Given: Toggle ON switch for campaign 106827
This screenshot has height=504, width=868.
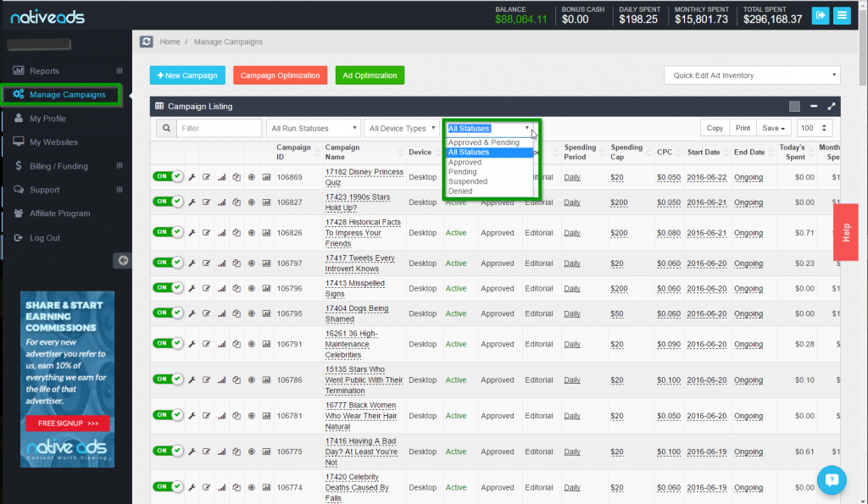Looking at the screenshot, I should pos(168,202).
